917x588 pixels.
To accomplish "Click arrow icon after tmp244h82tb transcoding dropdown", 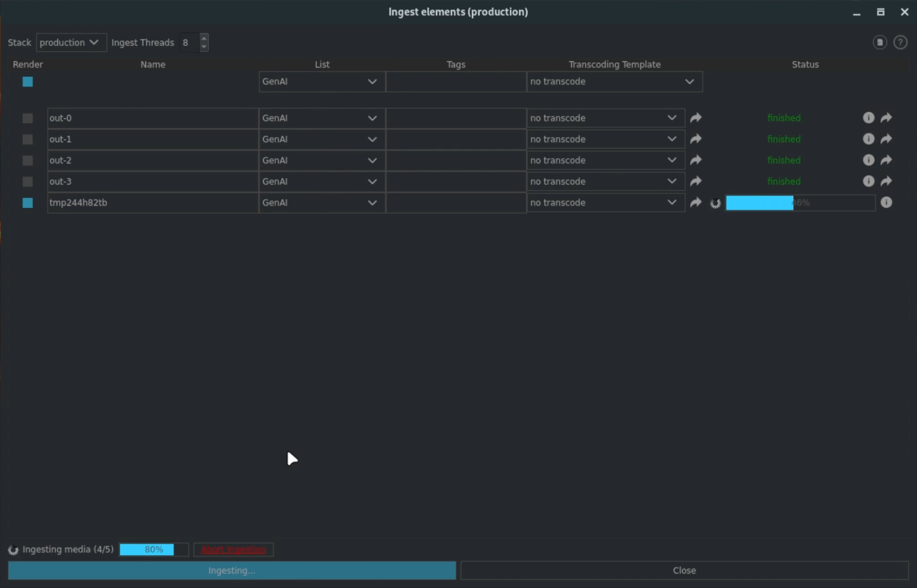I will 696,202.
